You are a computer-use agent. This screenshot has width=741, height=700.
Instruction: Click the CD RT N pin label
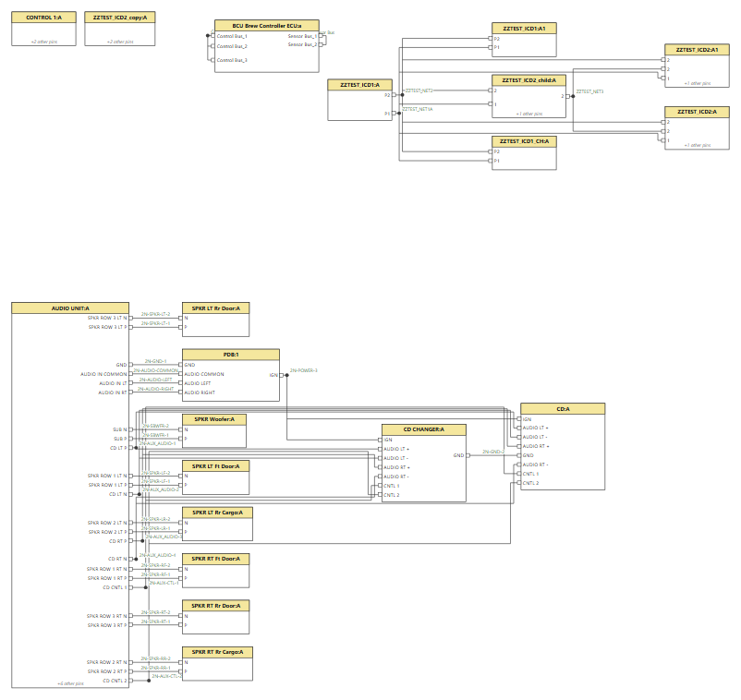(117, 559)
